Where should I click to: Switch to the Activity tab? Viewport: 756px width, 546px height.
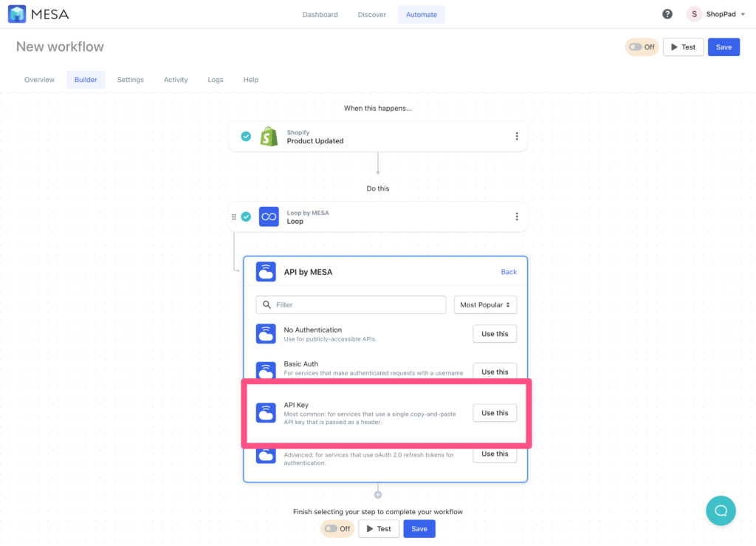coord(176,79)
